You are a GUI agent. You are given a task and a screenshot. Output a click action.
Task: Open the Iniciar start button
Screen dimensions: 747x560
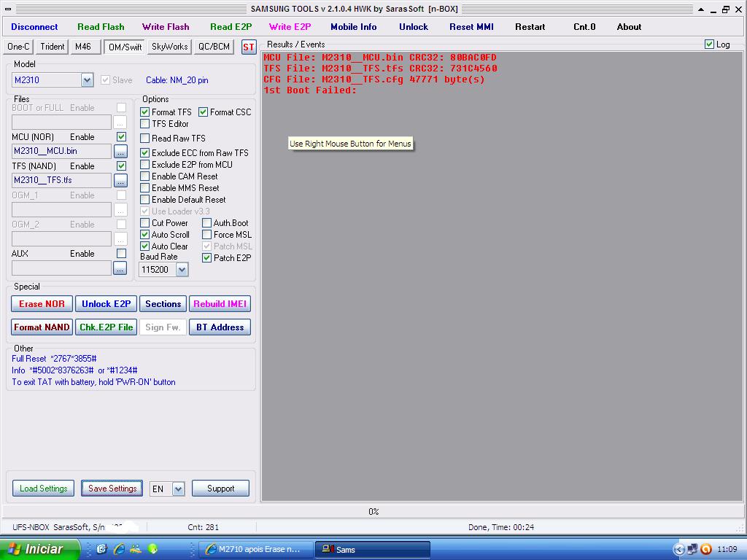[39, 549]
